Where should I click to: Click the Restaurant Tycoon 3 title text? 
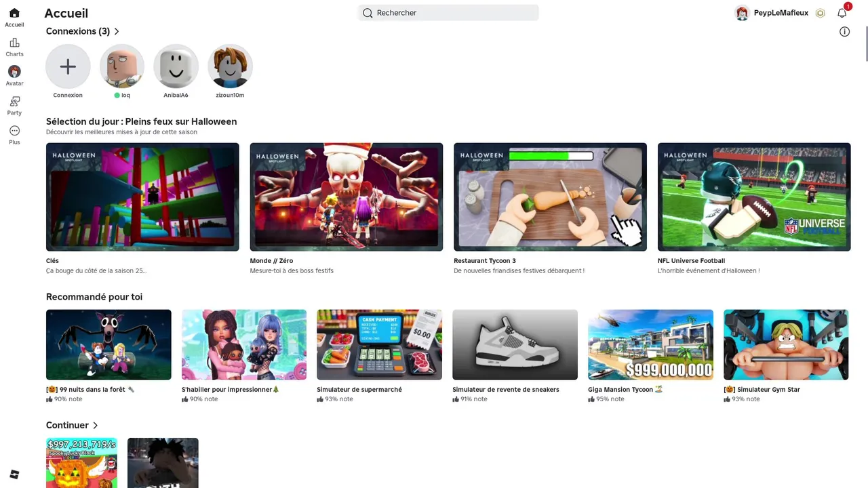point(485,261)
